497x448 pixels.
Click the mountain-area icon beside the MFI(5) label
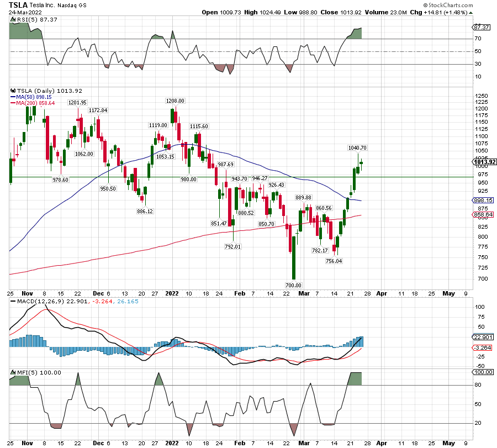[x=13, y=372]
